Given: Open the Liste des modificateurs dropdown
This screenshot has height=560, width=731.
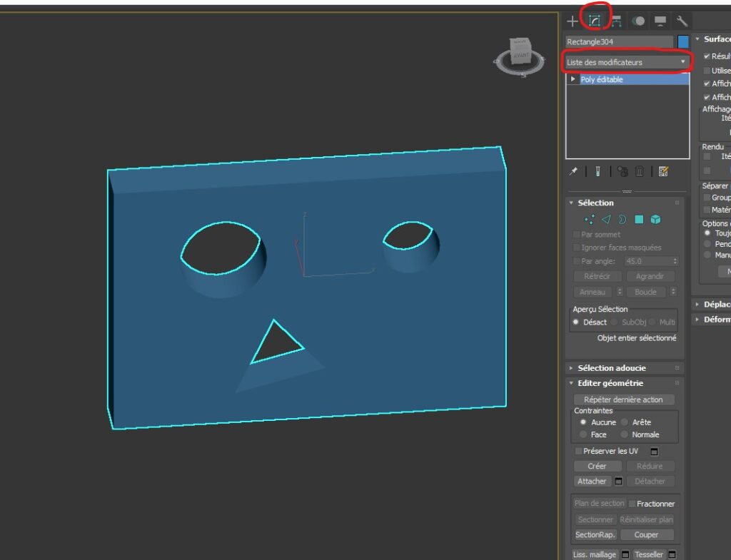Looking at the screenshot, I should (627, 62).
